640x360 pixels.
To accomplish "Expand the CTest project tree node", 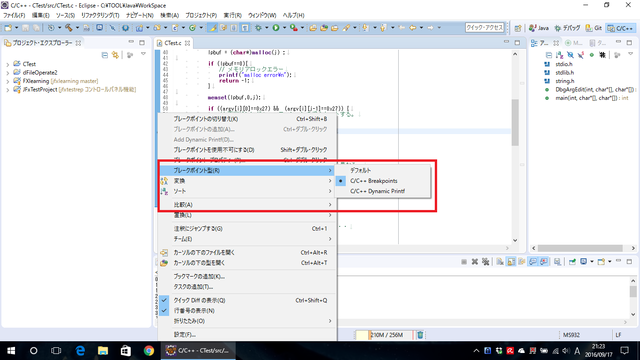I will click(7, 64).
